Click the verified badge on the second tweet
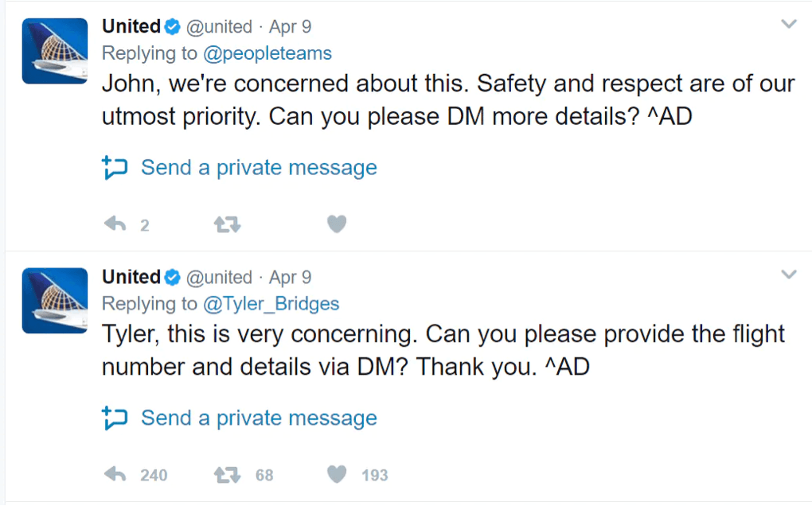 point(172,278)
